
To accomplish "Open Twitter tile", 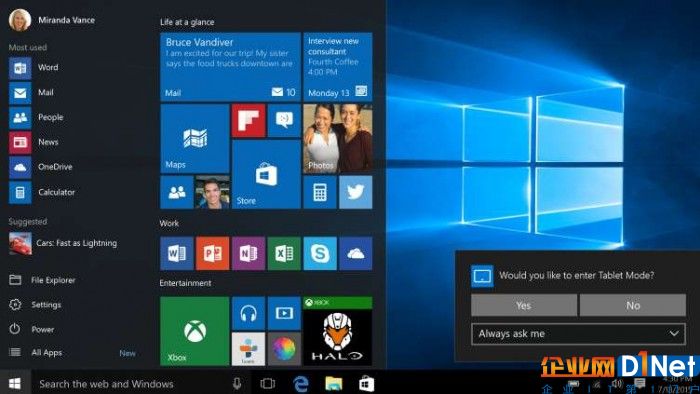I will [355, 192].
